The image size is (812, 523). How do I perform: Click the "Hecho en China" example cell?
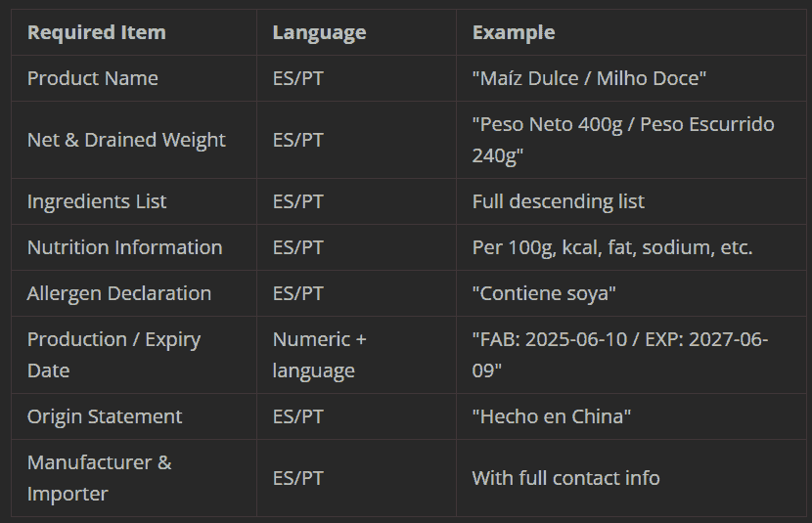click(551, 416)
